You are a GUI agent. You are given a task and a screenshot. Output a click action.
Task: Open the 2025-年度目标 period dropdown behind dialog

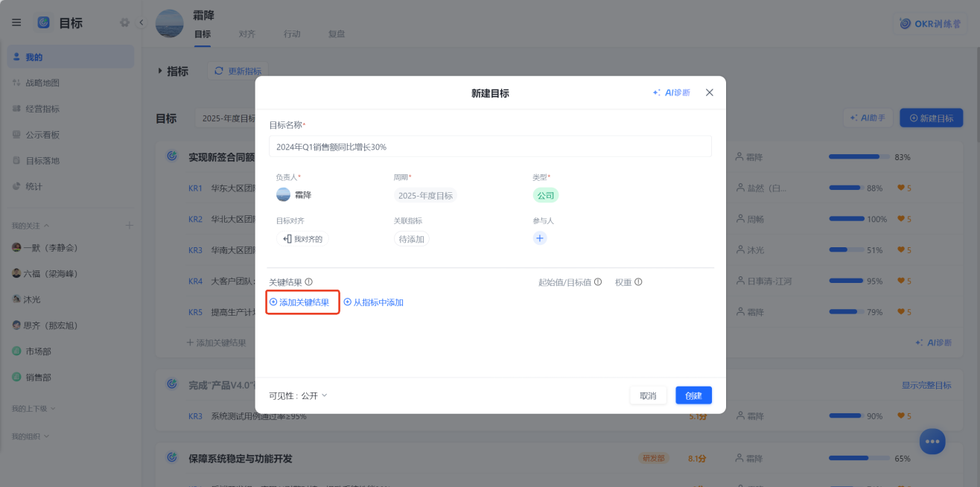tap(226, 118)
